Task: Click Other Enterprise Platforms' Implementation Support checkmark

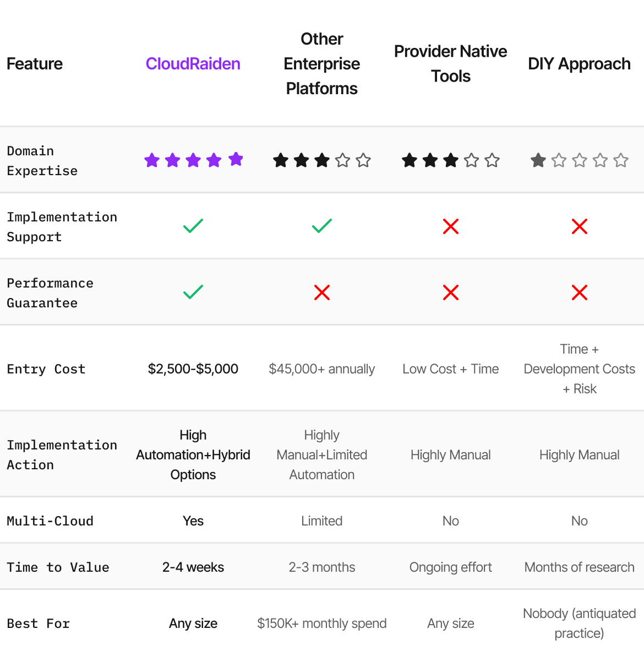Action: pyautogui.click(x=322, y=226)
